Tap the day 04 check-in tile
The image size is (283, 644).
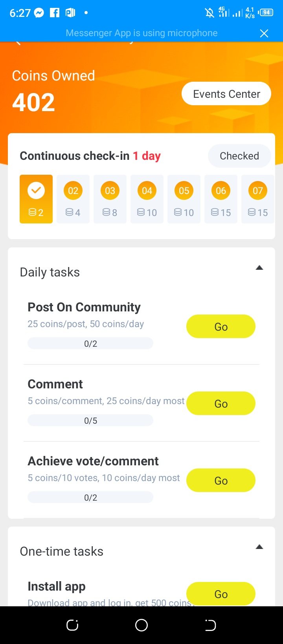point(147,199)
